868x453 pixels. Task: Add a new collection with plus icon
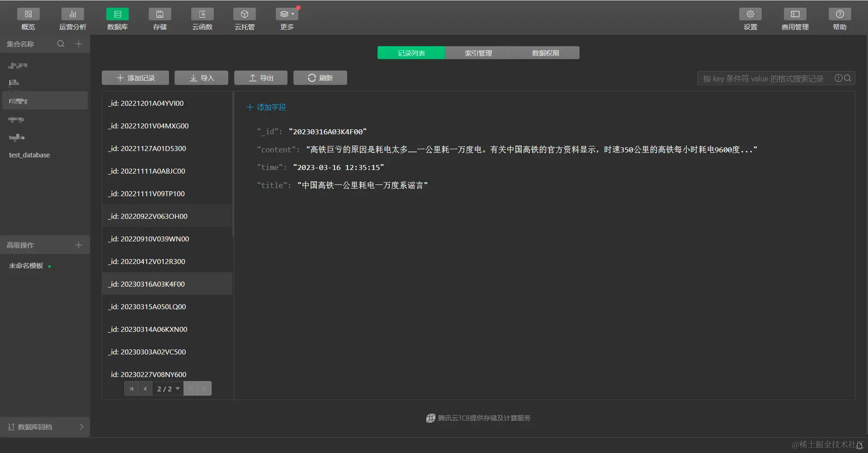pos(79,44)
